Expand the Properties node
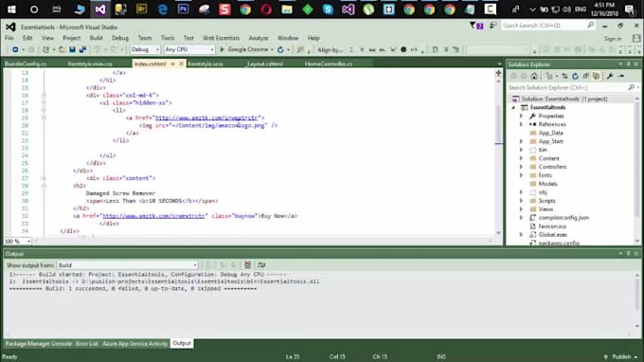The height and width of the screenshot is (362, 644). point(521,116)
